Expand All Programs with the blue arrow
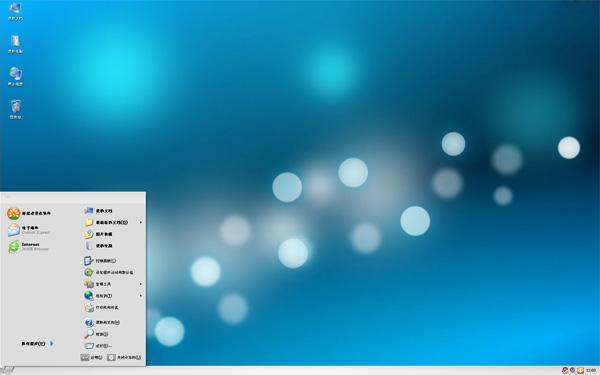Screen dimensions: 600x375 [x=52, y=344]
